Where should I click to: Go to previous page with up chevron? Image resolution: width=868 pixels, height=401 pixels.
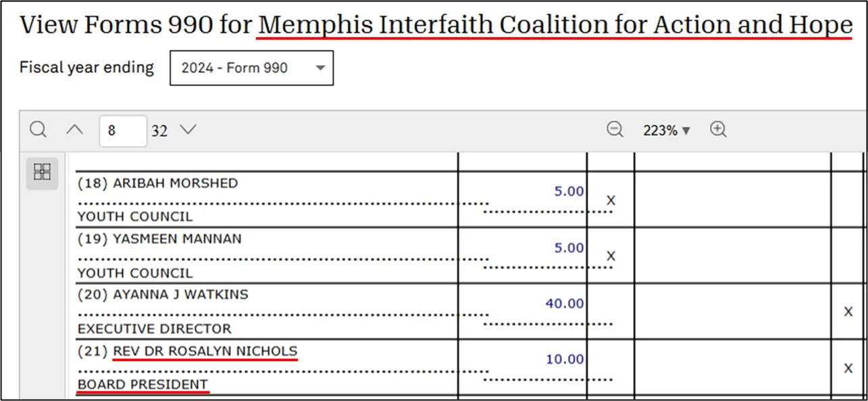point(74,130)
